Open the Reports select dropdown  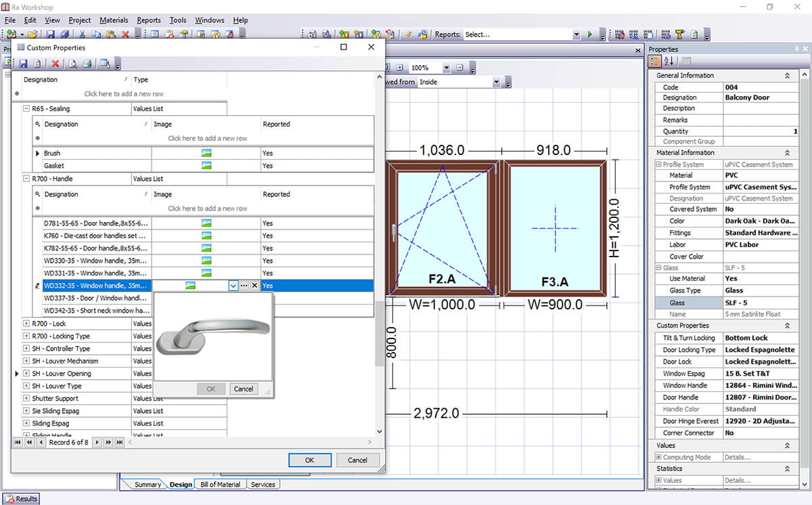click(576, 35)
